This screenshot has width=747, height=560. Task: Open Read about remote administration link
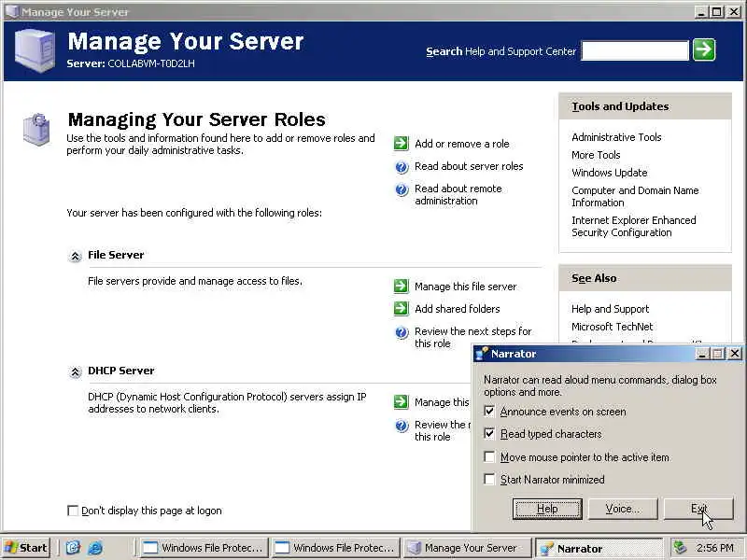[x=458, y=195]
